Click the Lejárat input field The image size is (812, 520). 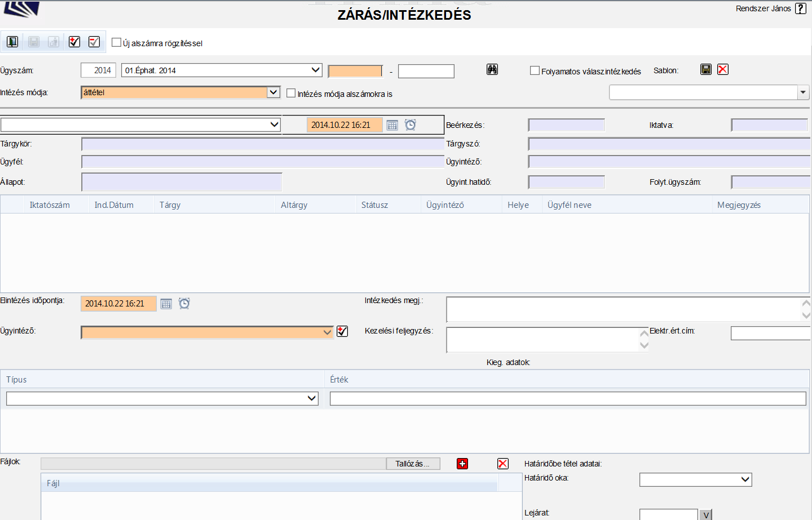[x=669, y=514]
